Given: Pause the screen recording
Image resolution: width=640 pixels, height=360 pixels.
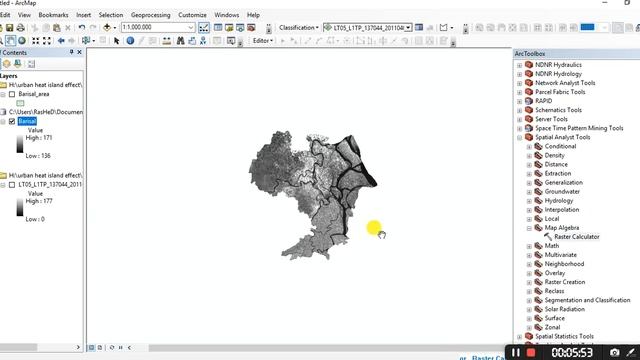Looking at the screenshot, I should (x=516, y=352).
